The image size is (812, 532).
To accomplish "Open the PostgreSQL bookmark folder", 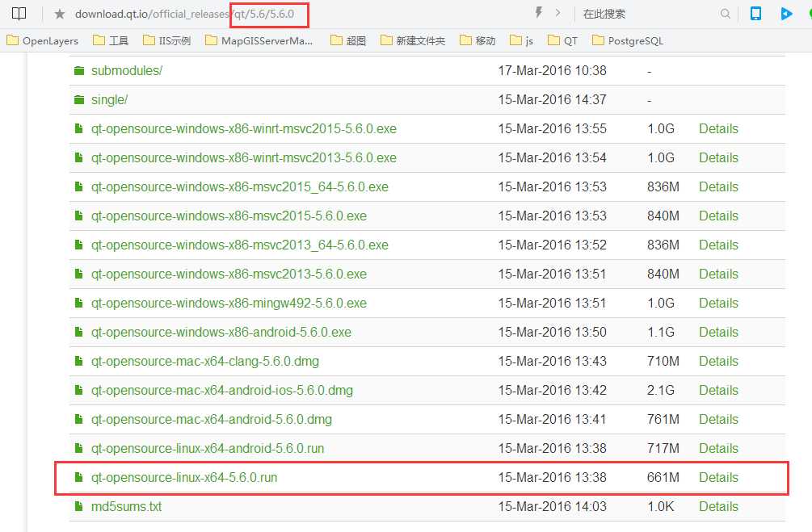I will tap(628, 41).
